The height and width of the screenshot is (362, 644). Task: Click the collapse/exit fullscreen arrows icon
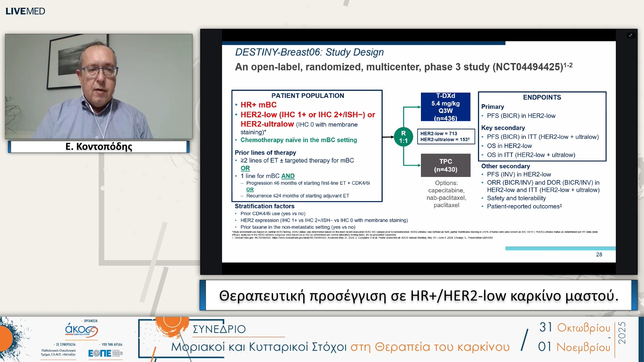(x=631, y=35)
